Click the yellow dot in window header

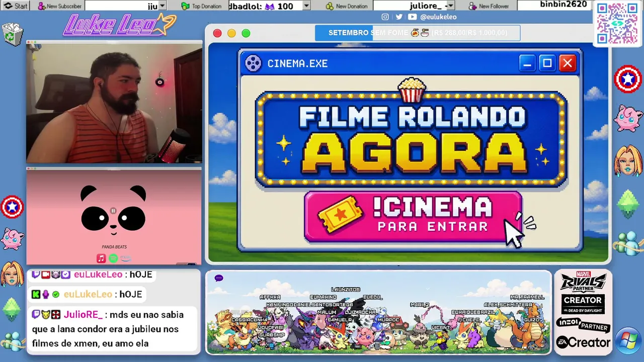point(231,33)
